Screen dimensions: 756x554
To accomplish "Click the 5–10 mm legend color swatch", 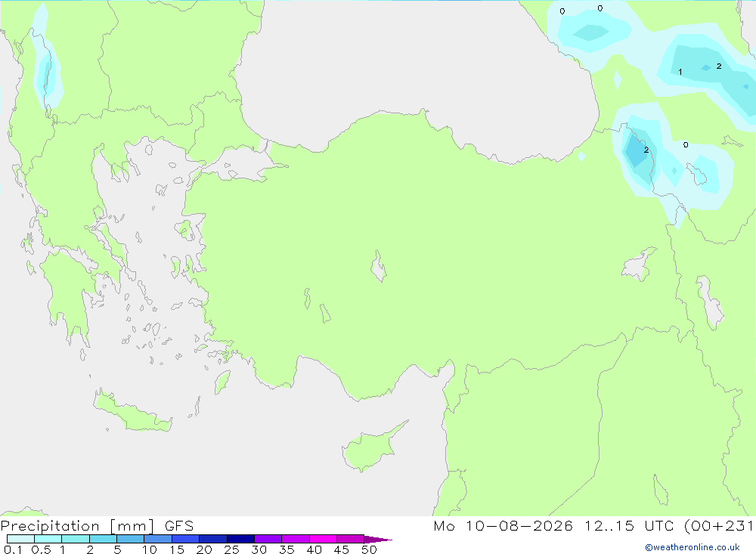I will [131, 539].
